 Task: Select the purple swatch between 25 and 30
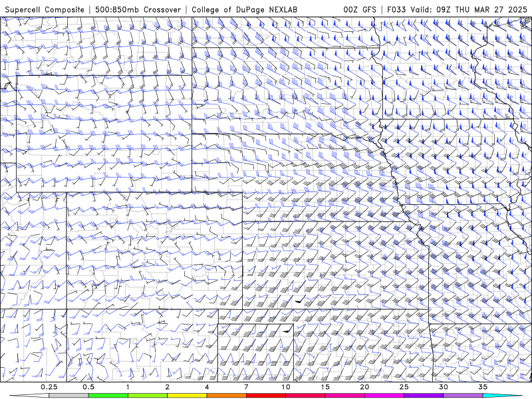pos(424,396)
